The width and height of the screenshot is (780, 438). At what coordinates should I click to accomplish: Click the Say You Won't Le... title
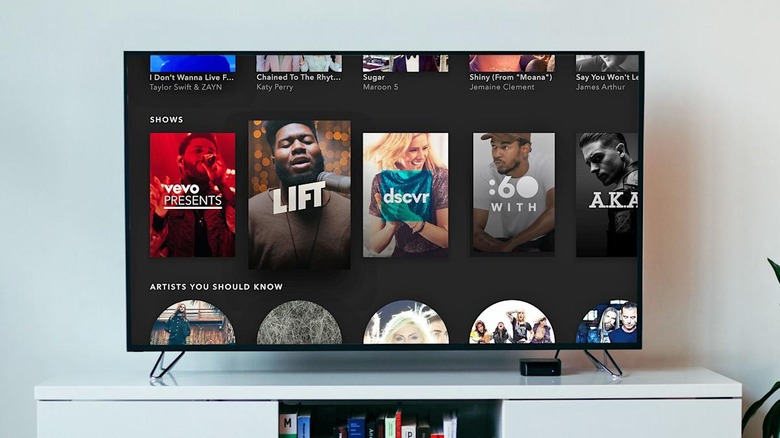[x=606, y=76]
